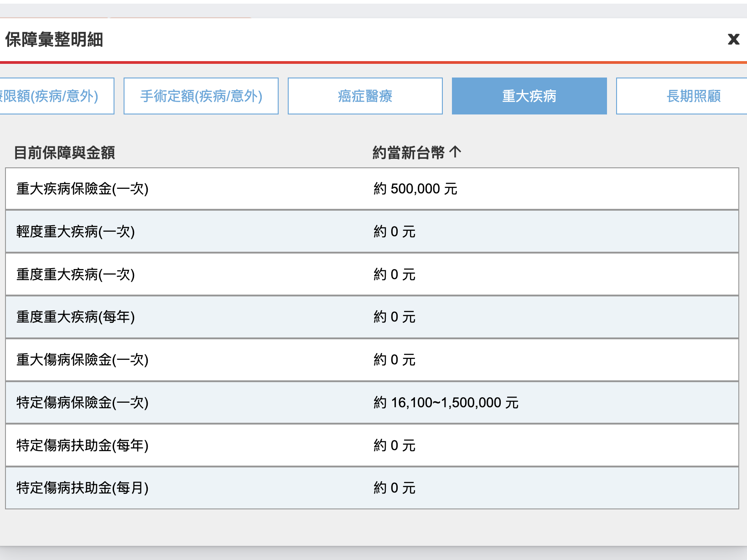
Task: Select the 特定傷病扶助金(每年) row
Action: tap(83, 446)
